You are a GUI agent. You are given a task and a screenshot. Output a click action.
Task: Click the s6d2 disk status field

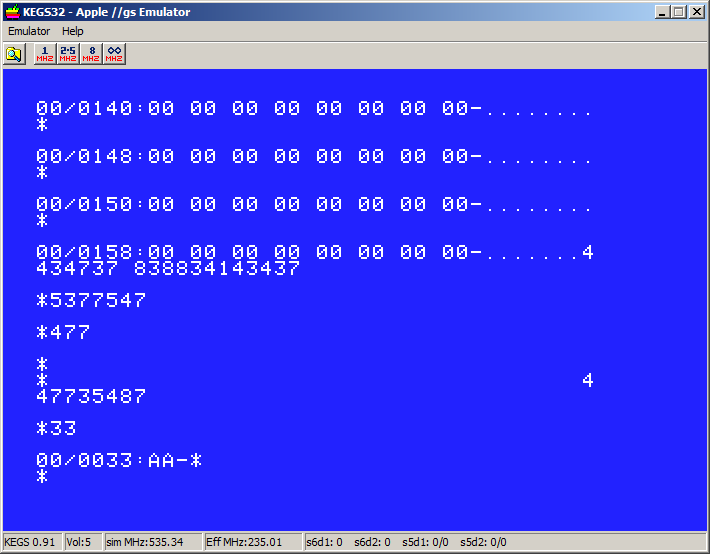(376, 542)
